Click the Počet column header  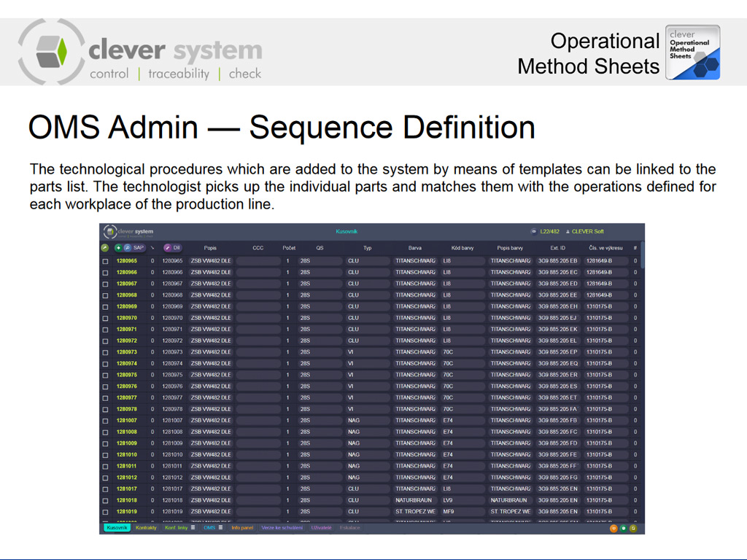(289, 248)
